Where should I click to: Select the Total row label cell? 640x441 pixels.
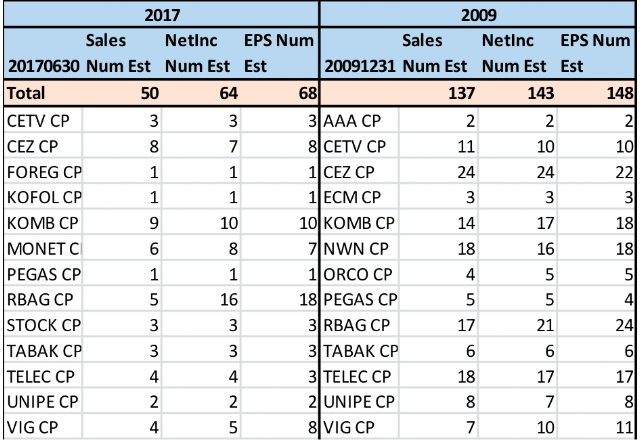(x=41, y=93)
